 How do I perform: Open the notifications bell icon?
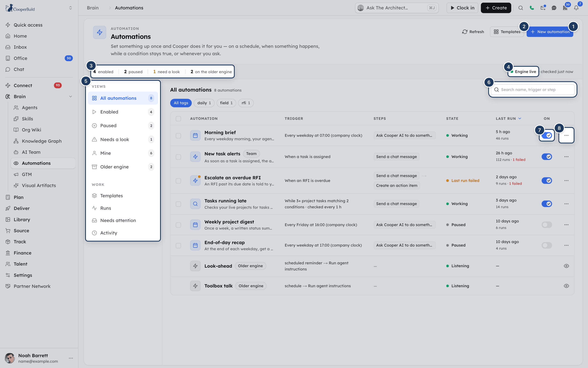click(576, 8)
